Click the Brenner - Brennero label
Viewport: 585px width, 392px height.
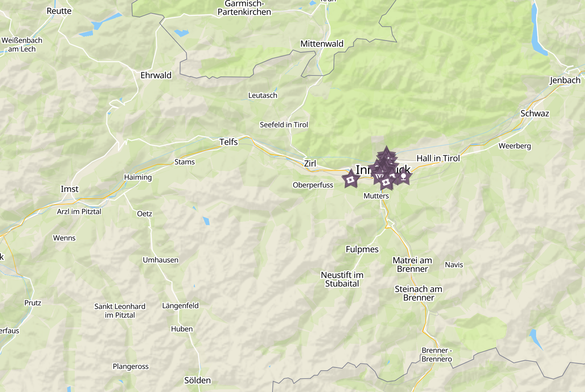437,354
